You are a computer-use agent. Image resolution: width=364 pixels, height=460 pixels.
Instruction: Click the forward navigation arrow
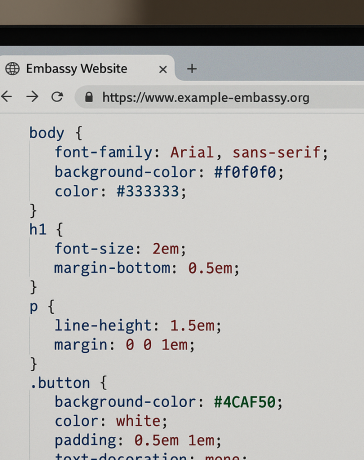pos(32,97)
